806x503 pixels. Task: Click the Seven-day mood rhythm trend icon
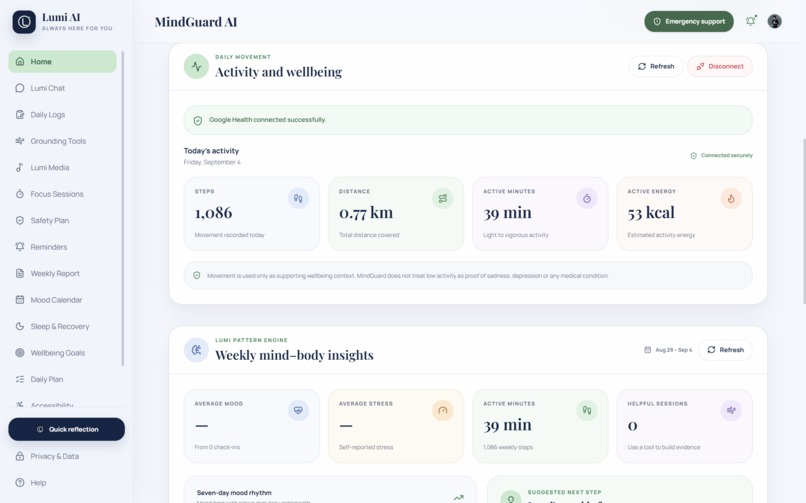pyautogui.click(x=459, y=497)
